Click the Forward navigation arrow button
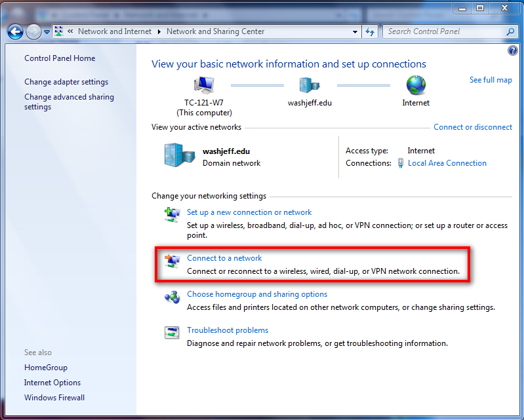The width and height of the screenshot is (524, 420). click(33, 32)
